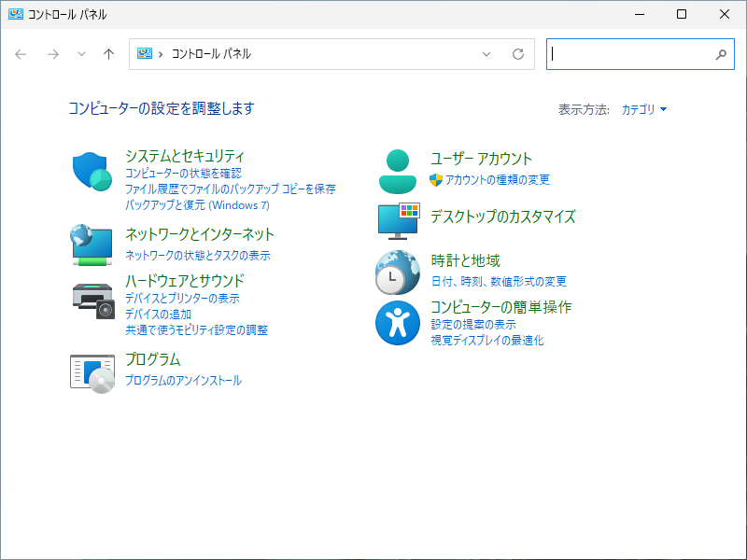Viewport: 747px width, 560px height.
Task: Refresh the Control Panel view
Action: [x=518, y=54]
